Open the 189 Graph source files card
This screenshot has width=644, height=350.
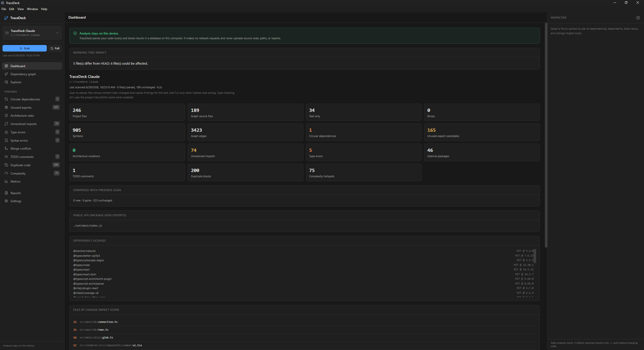(245, 112)
